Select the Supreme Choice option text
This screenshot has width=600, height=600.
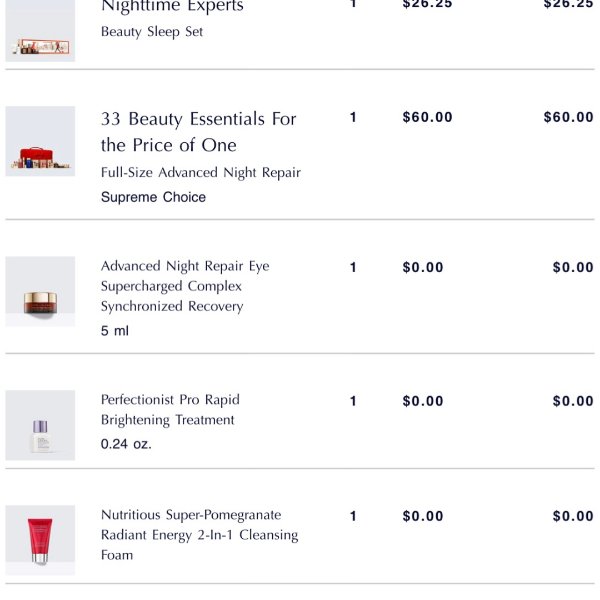pos(153,197)
